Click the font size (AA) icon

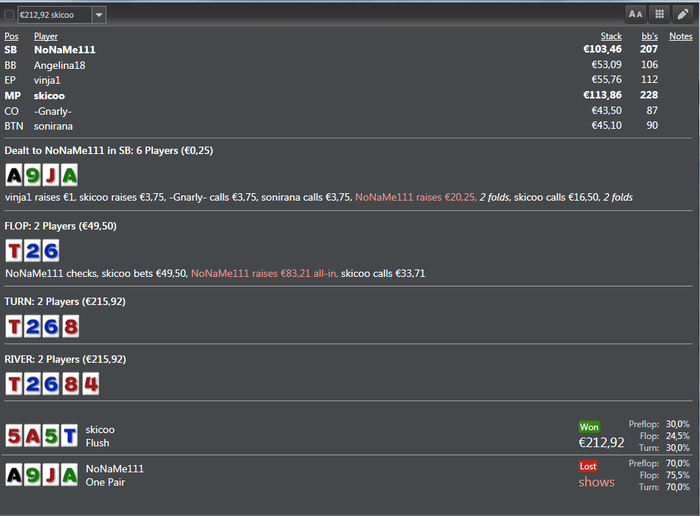click(x=635, y=14)
